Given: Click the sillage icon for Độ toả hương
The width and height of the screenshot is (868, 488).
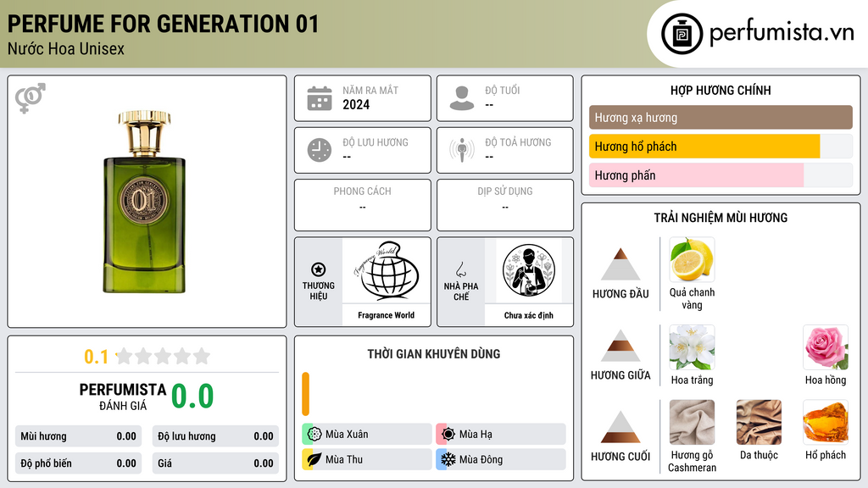Looking at the screenshot, I should click(462, 150).
